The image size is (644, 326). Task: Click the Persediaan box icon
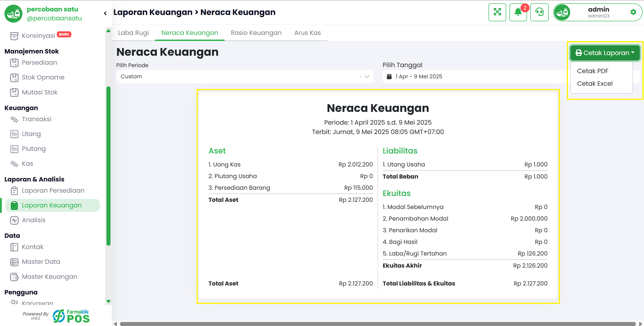pyautogui.click(x=14, y=63)
